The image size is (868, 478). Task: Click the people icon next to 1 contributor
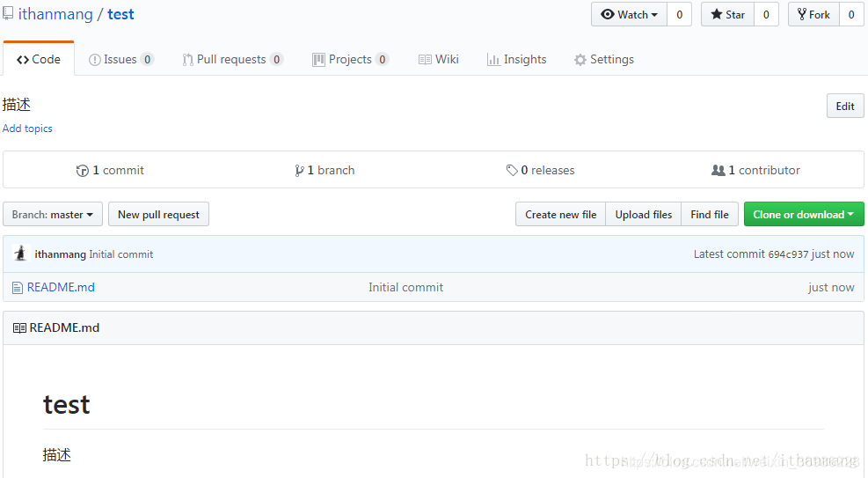pyautogui.click(x=718, y=171)
